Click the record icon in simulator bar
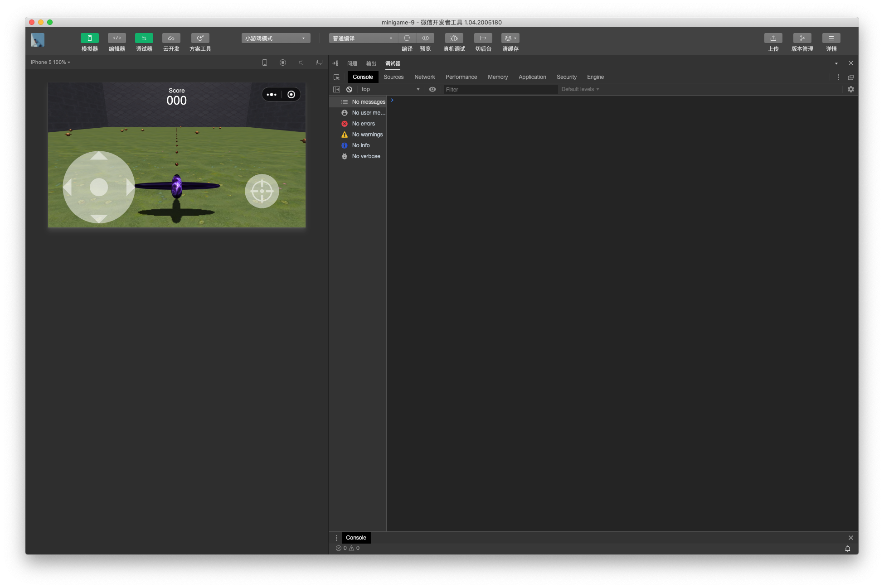Screen dimensions: 884x588 [283, 63]
